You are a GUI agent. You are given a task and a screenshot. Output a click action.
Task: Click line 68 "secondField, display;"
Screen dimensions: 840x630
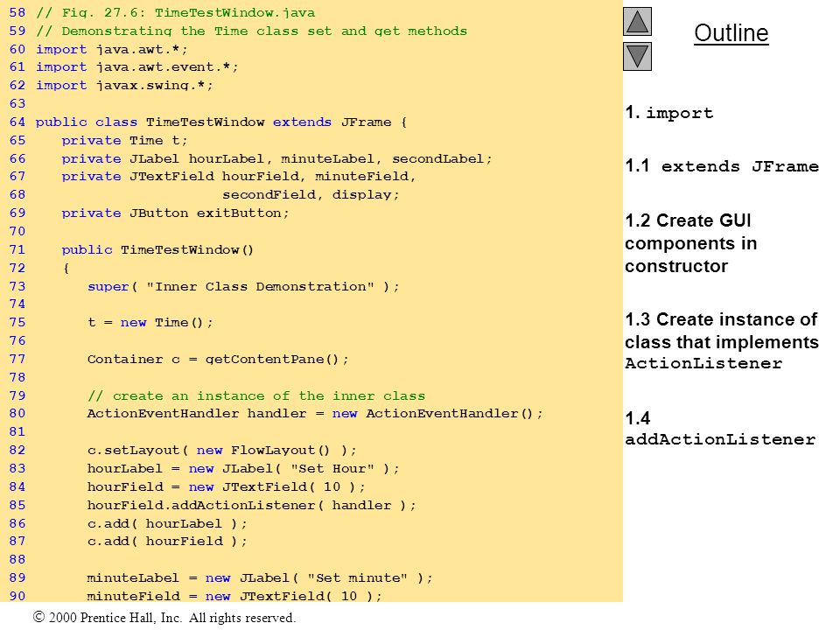click(311, 194)
